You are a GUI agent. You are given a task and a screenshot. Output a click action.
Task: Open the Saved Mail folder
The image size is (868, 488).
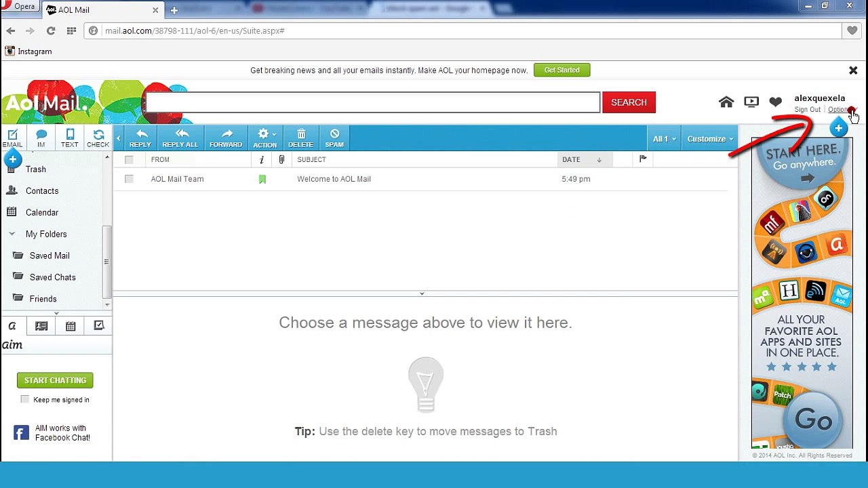50,256
